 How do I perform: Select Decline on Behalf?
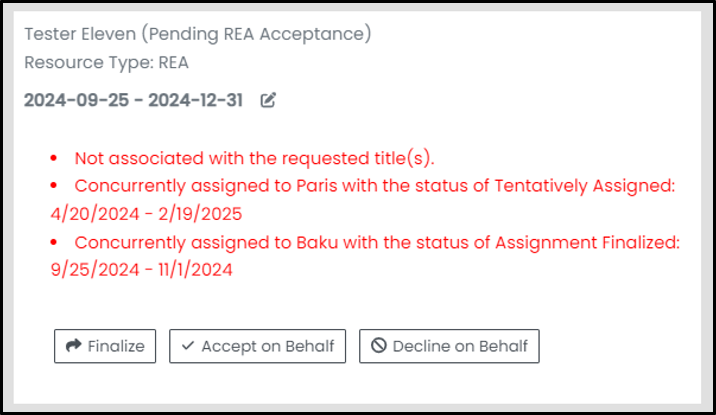point(449,346)
